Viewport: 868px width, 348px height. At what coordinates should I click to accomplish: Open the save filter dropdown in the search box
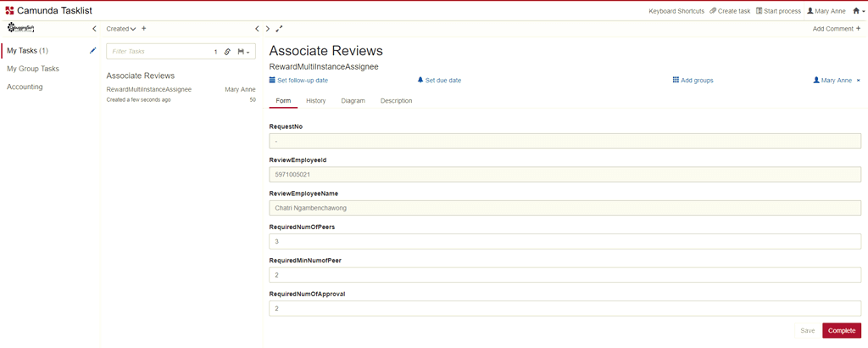point(243,52)
